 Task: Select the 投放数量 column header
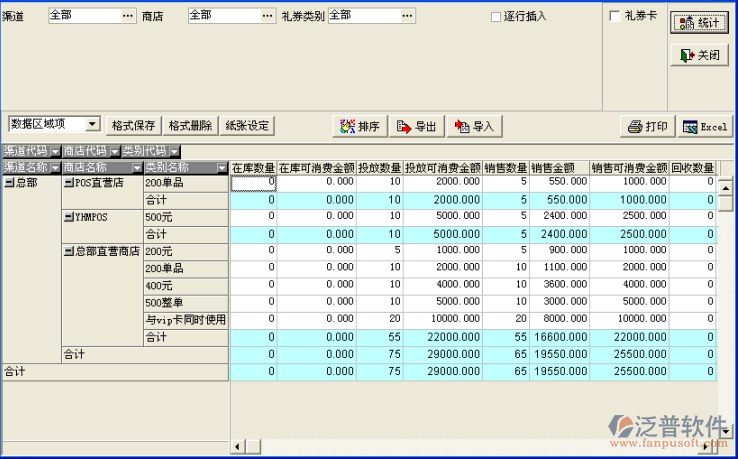[380, 168]
